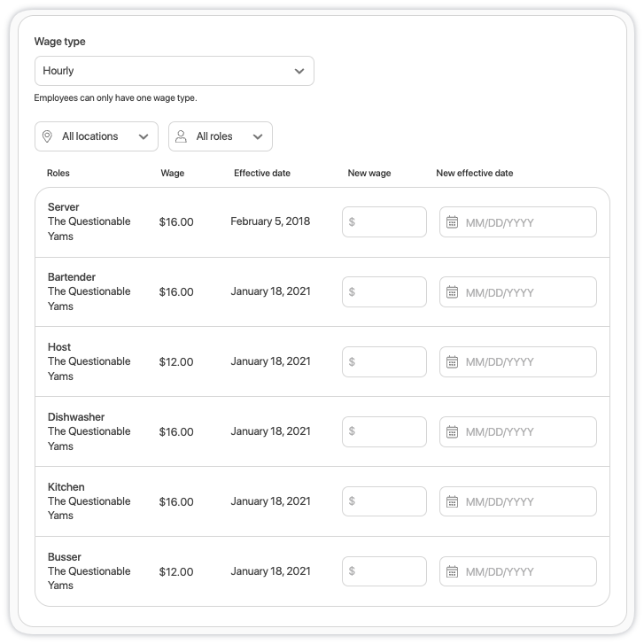Click Busser new effective date field
This screenshot has width=644, height=644.
point(518,571)
